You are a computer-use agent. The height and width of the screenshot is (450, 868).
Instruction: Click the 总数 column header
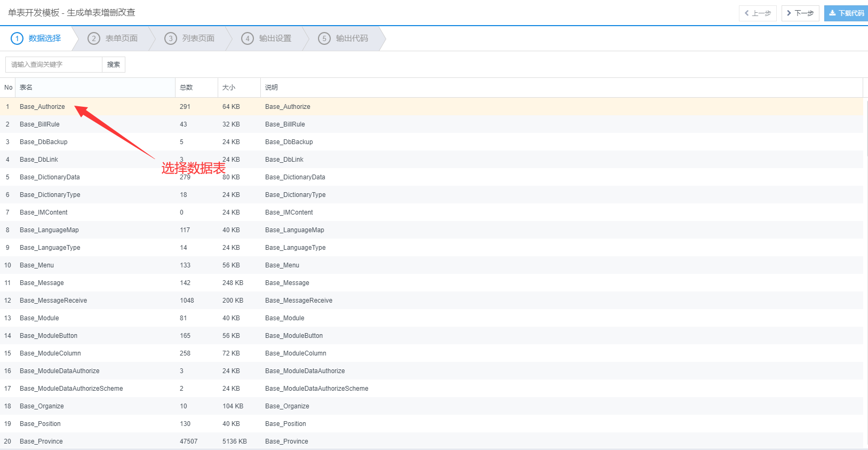click(186, 88)
